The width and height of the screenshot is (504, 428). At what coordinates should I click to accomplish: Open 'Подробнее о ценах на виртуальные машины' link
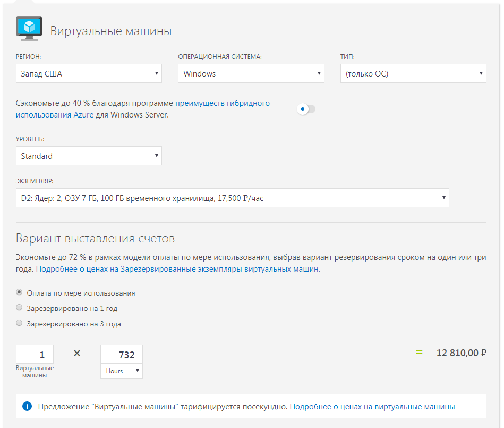tap(372, 407)
